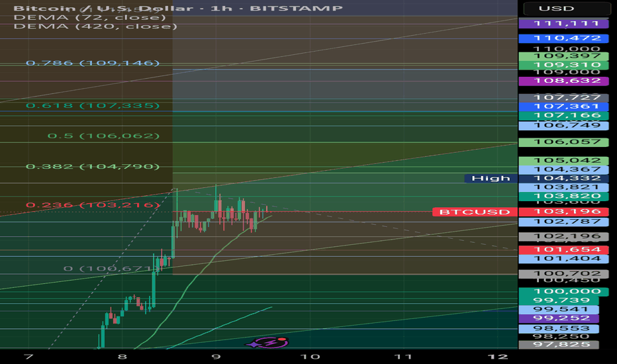Click the 103,196 current price label
This screenshot has width=617, height=364.
pyautogui.click(x=564, y=212)
